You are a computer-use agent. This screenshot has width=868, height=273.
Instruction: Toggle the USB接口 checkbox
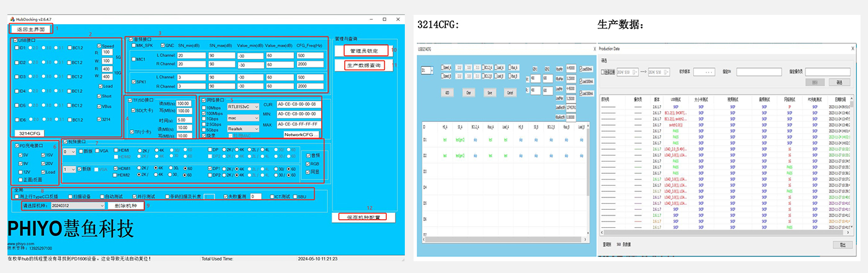pos(16,40)
